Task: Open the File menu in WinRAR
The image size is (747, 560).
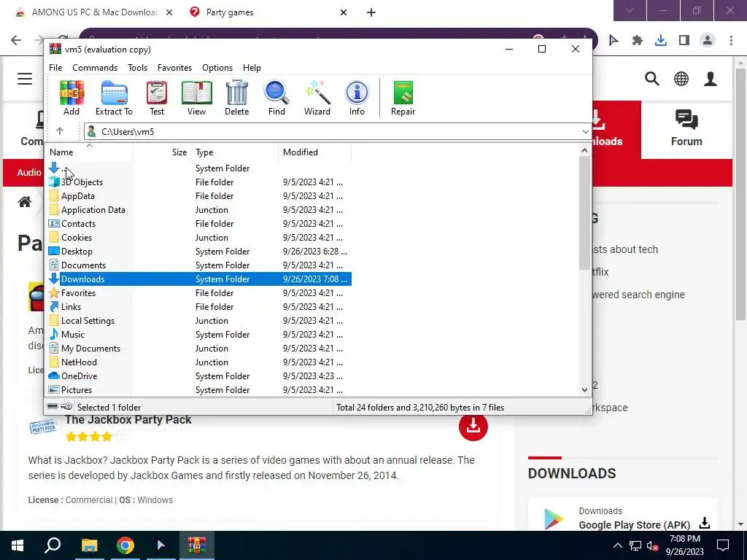Action: (55, 68)
